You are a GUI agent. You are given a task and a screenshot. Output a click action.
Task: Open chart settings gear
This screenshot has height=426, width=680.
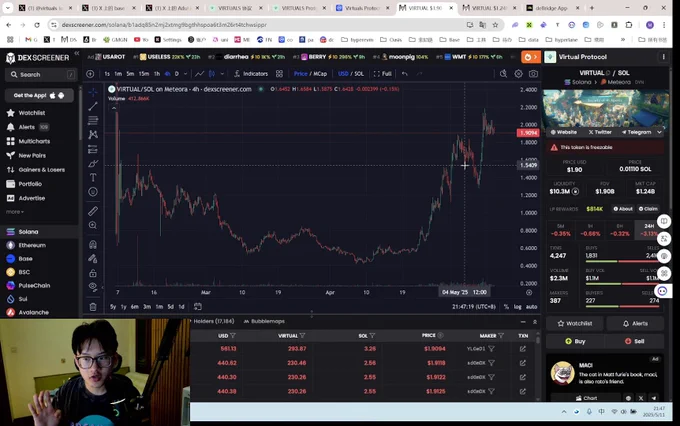(518, 74)
